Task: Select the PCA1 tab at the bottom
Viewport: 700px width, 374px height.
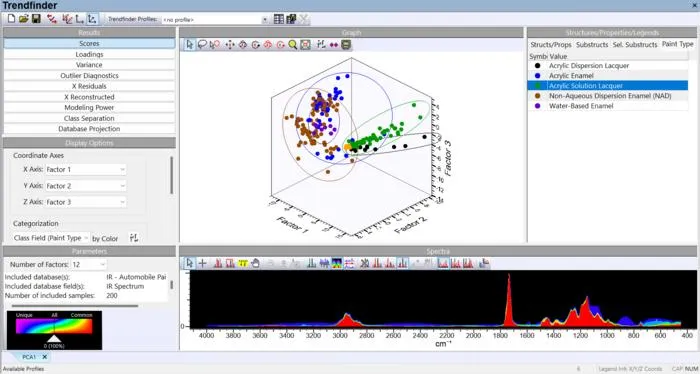Action: [x=34, y=357]
